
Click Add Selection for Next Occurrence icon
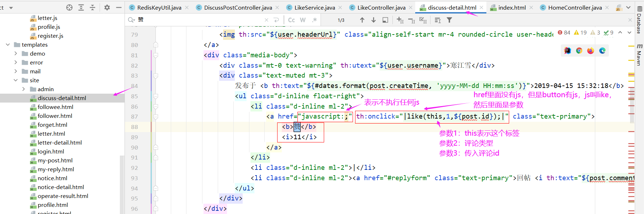(x=400, y=20)
